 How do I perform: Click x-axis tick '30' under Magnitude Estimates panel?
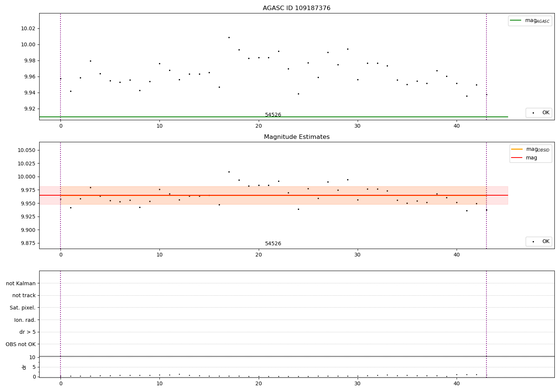tap(358, 255)
